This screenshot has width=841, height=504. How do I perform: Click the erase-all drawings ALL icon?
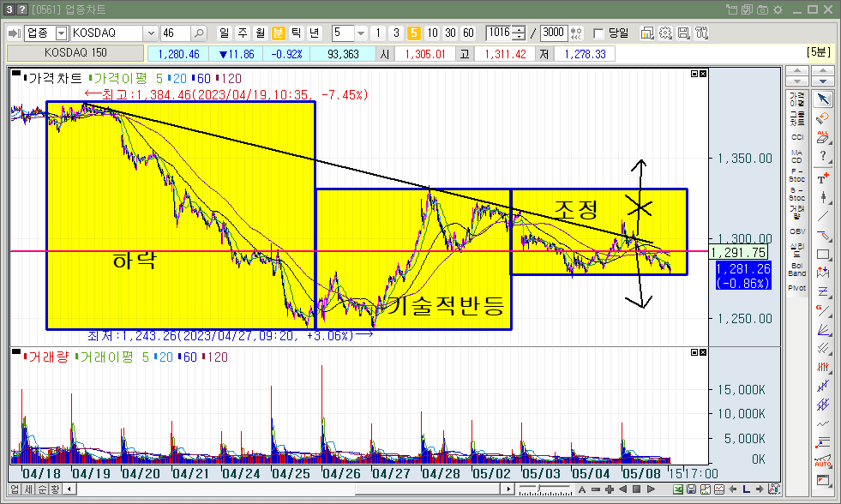coord(823,137)
